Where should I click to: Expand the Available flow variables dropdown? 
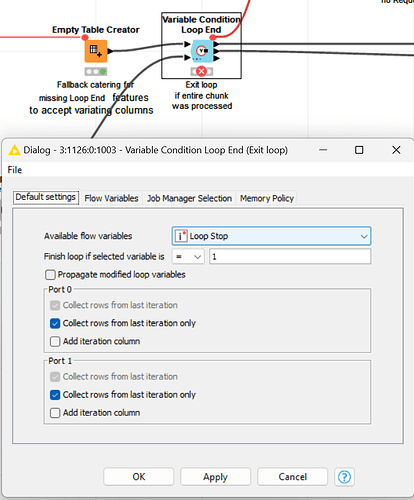coord(271,236)
